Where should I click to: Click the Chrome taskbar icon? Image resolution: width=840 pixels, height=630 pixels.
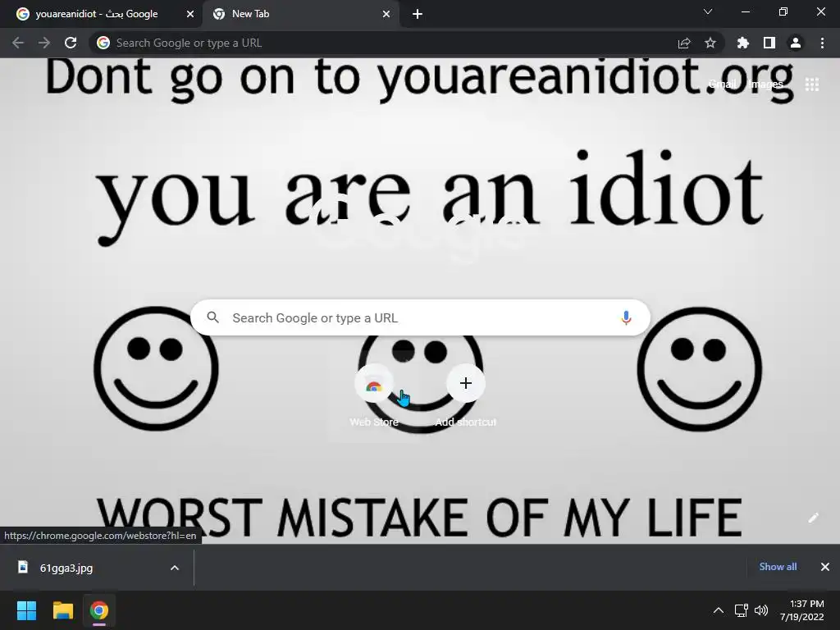[99, 610]
